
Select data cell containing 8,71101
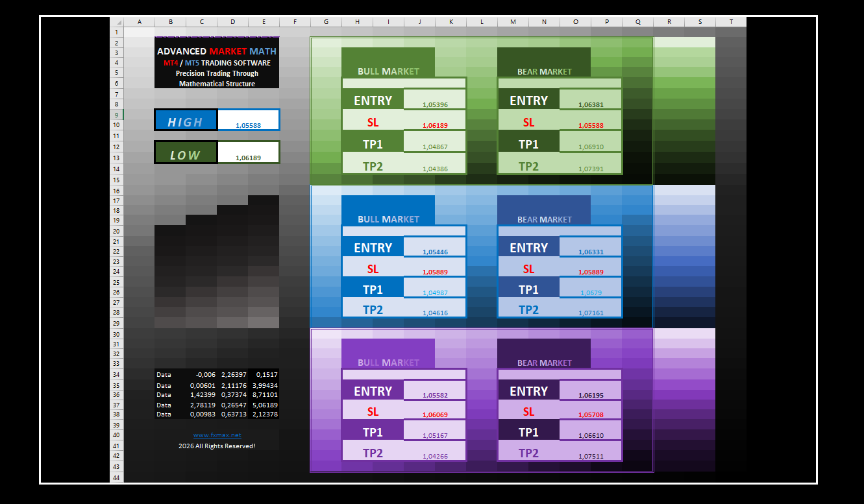click(264, 394)
